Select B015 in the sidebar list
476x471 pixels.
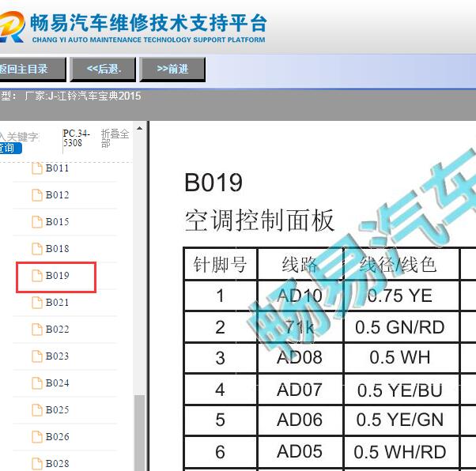[57, 222]
